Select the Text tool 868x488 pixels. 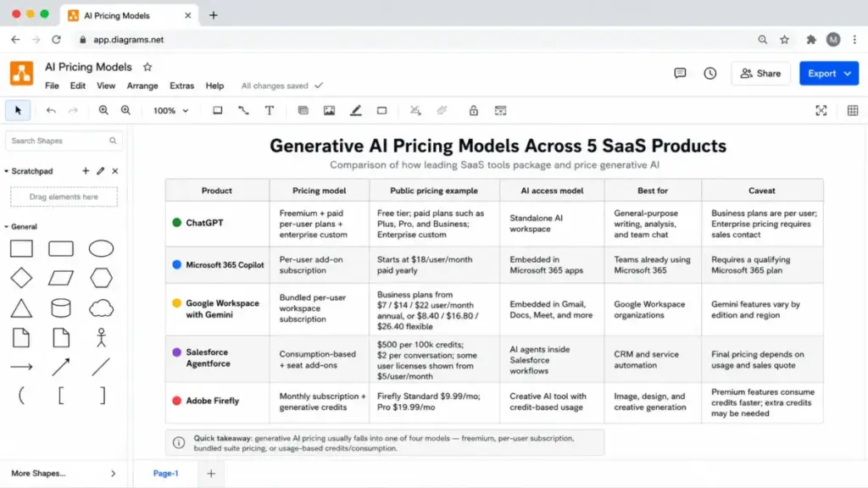tap(270, 111)
